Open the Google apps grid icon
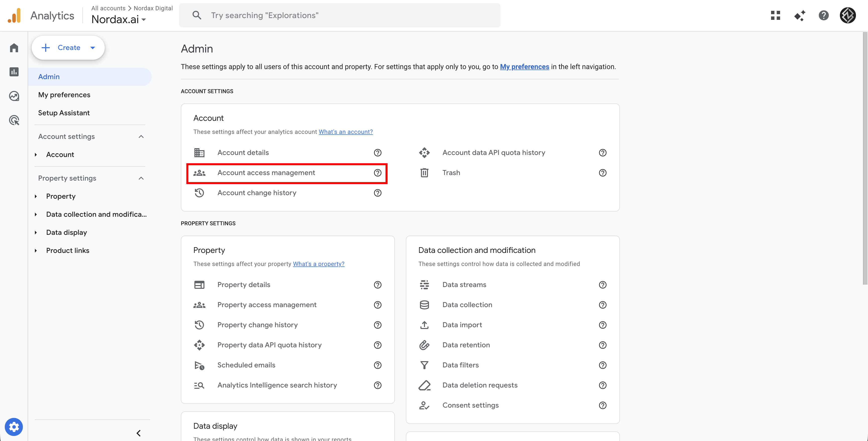This screenshot has width=868, height=441. (x=776, y=15)
